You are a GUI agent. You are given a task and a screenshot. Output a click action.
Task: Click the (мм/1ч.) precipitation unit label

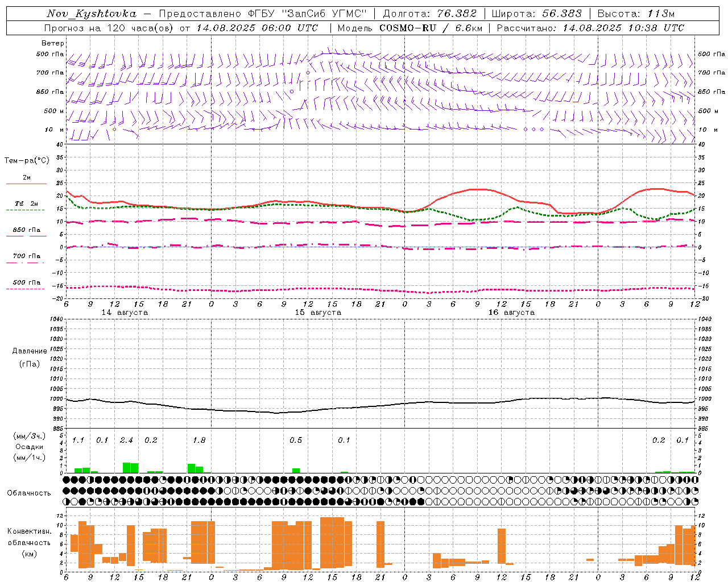coord(30,458)
